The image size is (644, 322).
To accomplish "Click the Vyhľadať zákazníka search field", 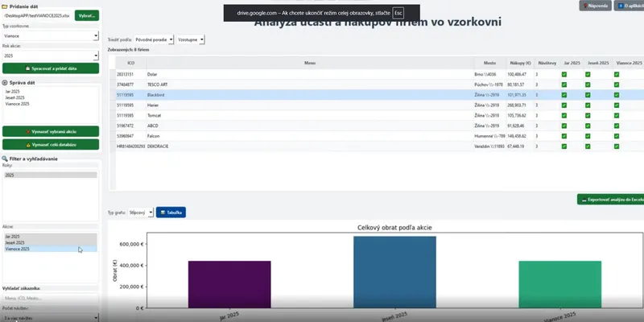I will coord(51,298).
